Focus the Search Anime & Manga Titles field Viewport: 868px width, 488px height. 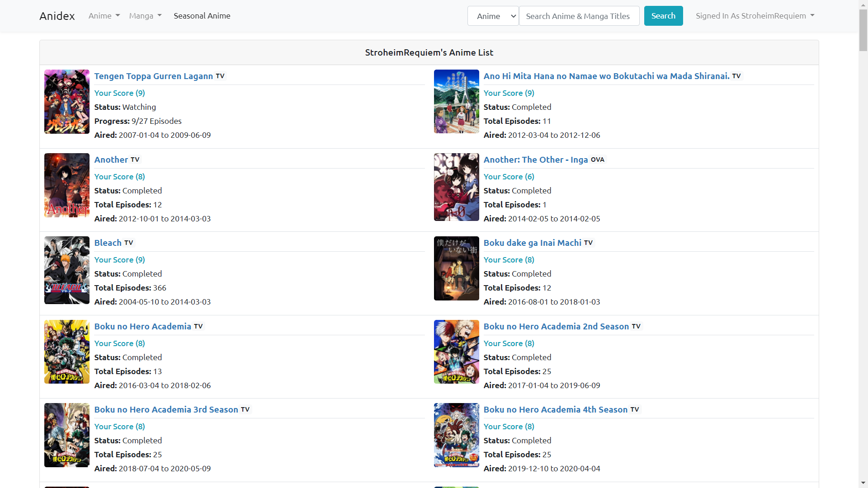pos(579,16)
